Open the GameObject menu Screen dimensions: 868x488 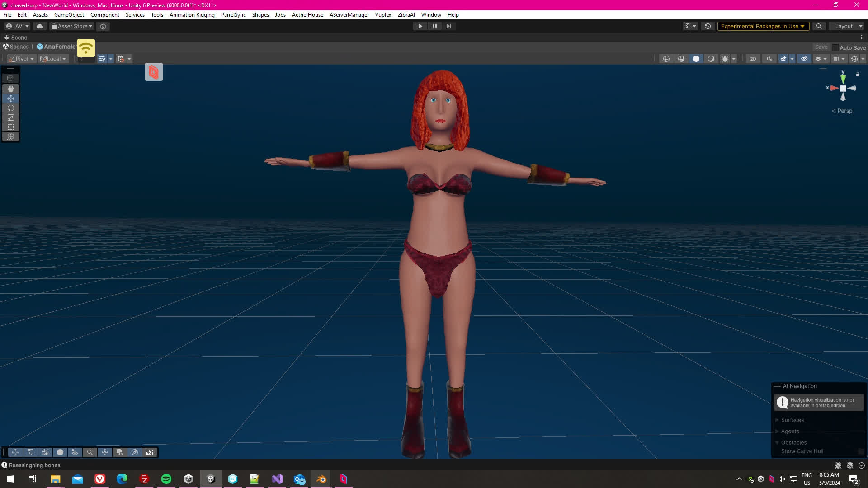click(69, 15)
